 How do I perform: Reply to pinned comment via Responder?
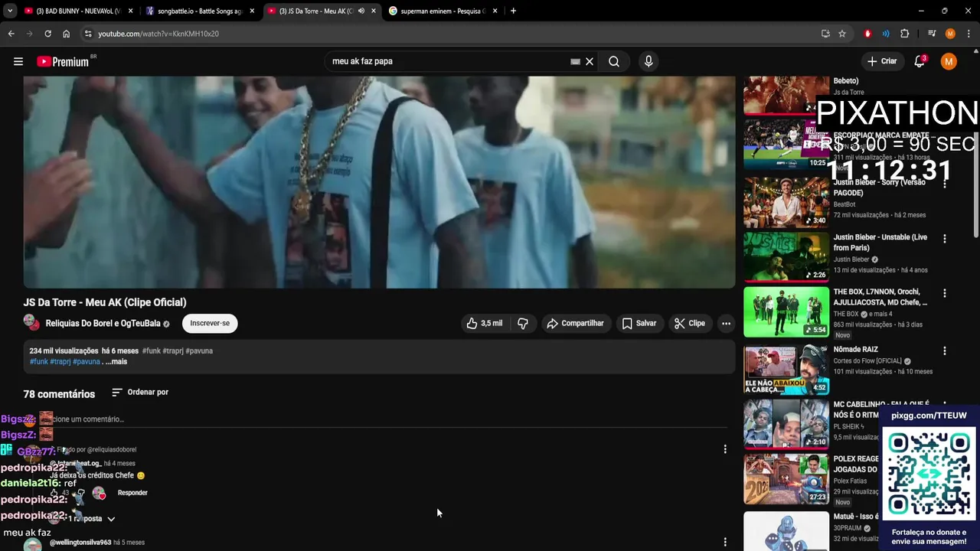(x=132, y=493)
